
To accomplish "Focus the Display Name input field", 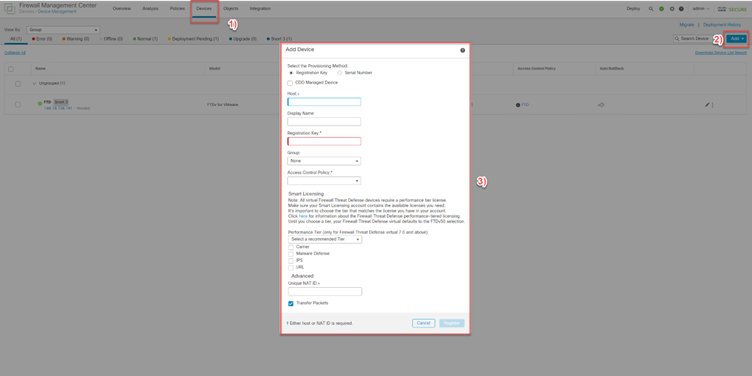I will point(324,121).
